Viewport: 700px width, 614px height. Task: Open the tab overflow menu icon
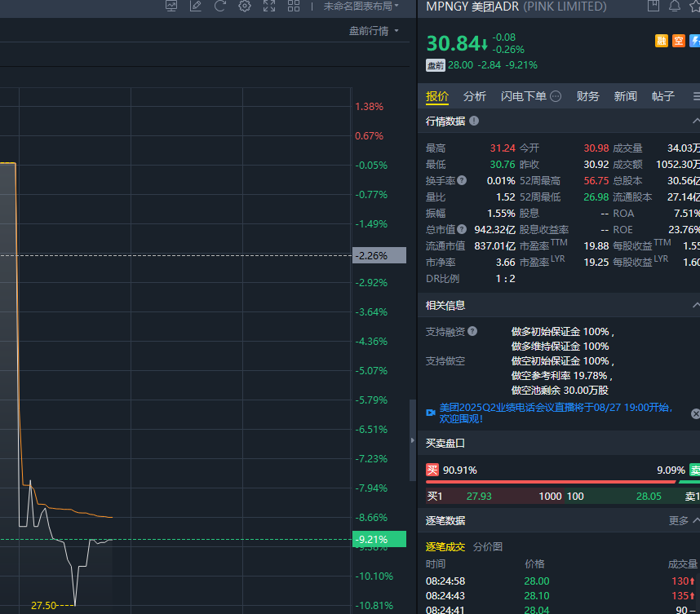[x=696, y=96]
